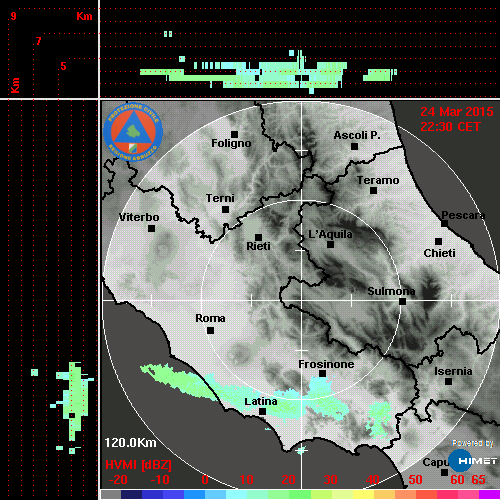
Task: Click the L'Aquila city marker square
Action: (x=331, y=245)
